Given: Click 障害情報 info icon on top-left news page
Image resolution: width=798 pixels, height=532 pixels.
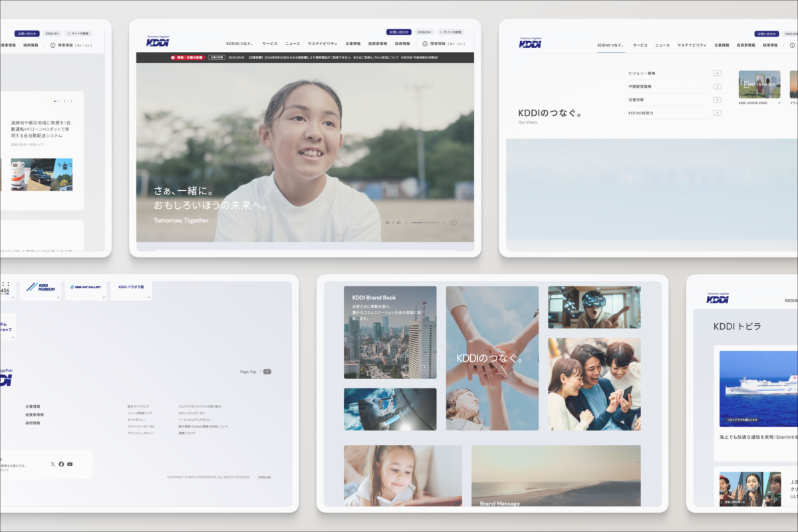Looking at the screenshot, I should pyautogui.click(x=53, y=45).
